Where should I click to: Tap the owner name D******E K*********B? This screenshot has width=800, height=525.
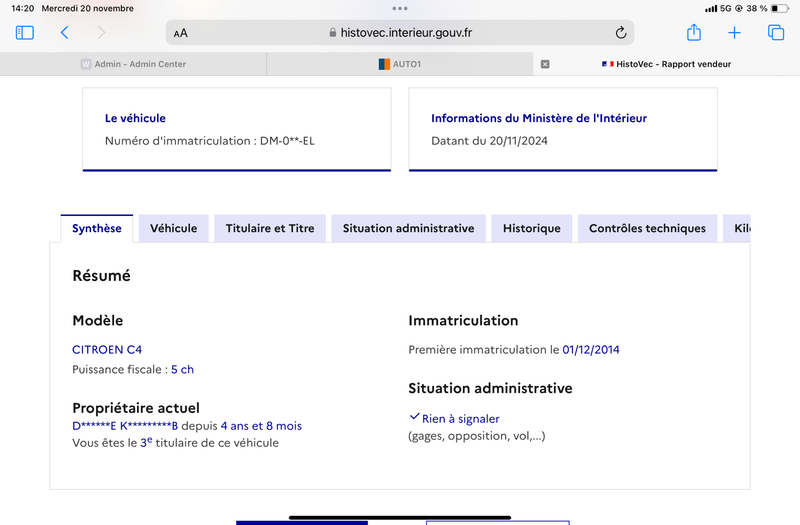pyautogui.click(x=125, y=426)
